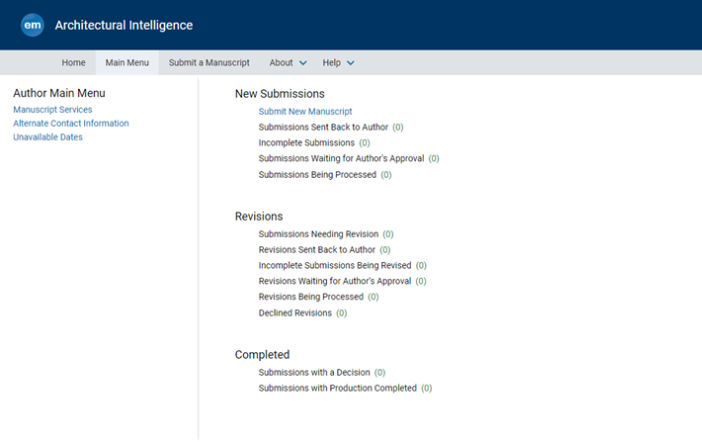
Task: Click the Author Main Menu heading
Action: tap(59, 93)
